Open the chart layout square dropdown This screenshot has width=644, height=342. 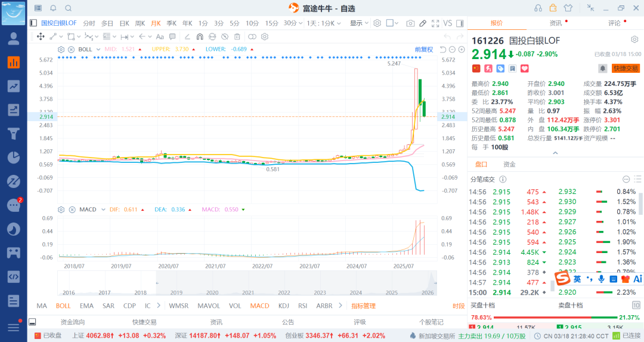[392, 23]
